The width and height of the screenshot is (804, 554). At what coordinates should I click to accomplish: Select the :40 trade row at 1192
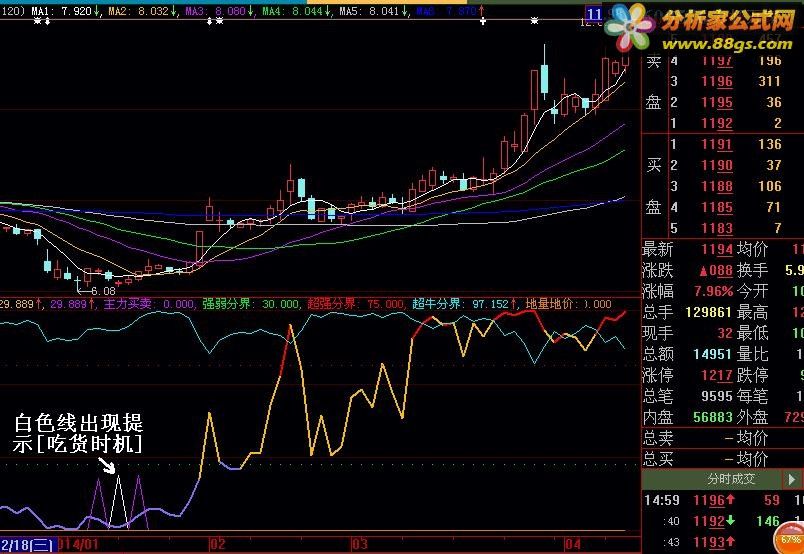(x=723, y=521)
